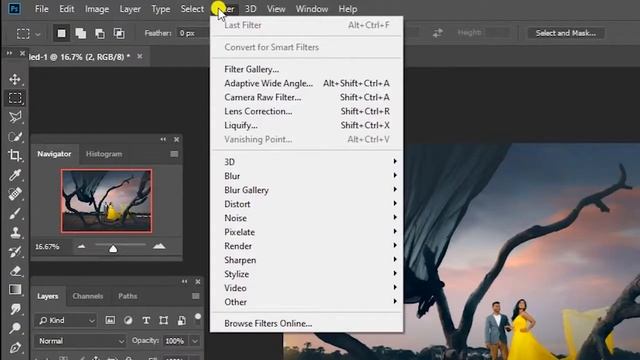Open Filter Gallery from the menu
The width and height of the screenshot is (640, 360).
pos(307,69)
